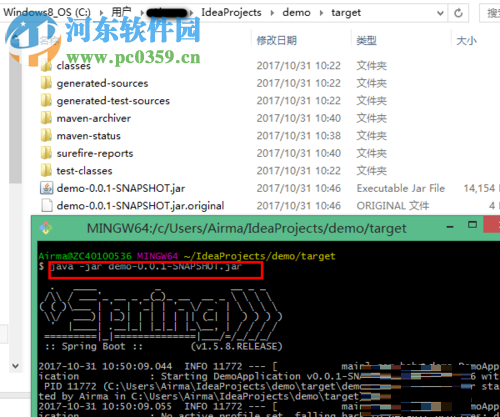Click the Explorer search box
Image resolution: width=500 pixels, height=417 pixels.
pos(490,13)
